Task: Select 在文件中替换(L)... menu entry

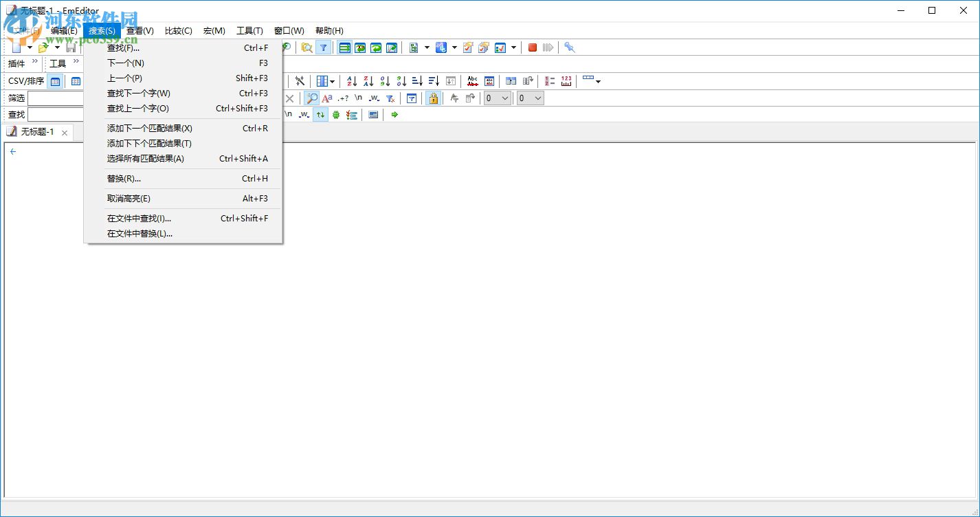Action: 183,234
